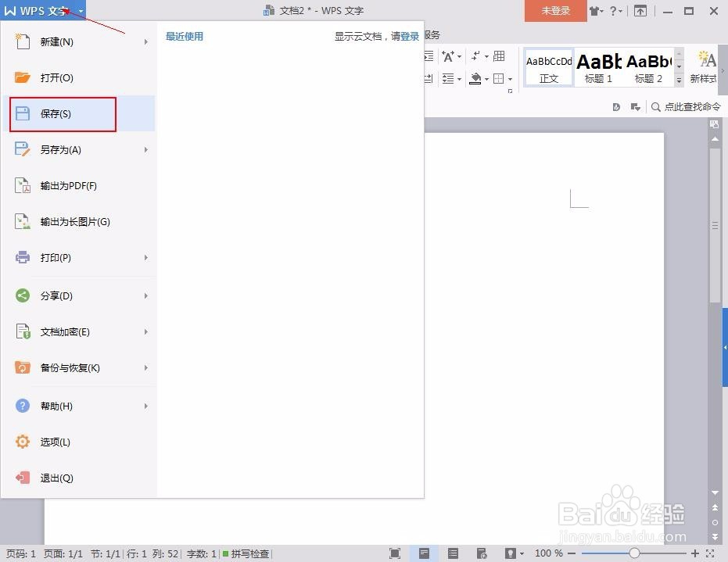Expand the 分享(D) submenu arrow
The image size is (728, 562).
point(145,295)
